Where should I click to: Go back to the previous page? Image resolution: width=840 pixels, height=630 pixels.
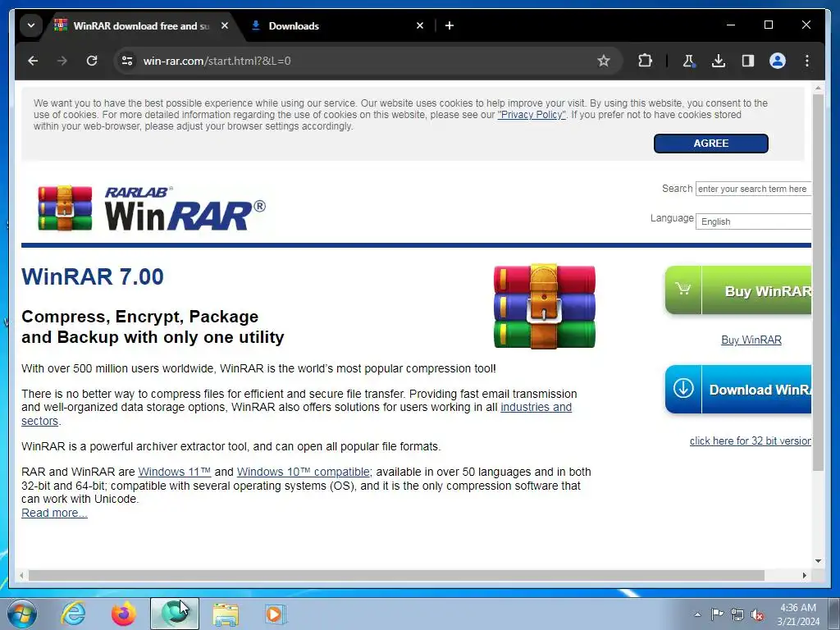pyautogui.click(x=33, y=61)
